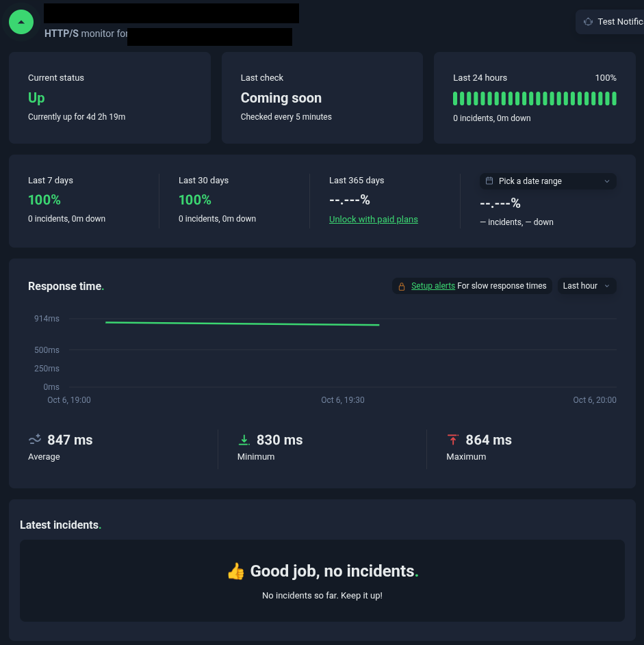Click the thumbs up emoji icon
The height and width of the screenshot is (645, 644).
coord(235,571)
